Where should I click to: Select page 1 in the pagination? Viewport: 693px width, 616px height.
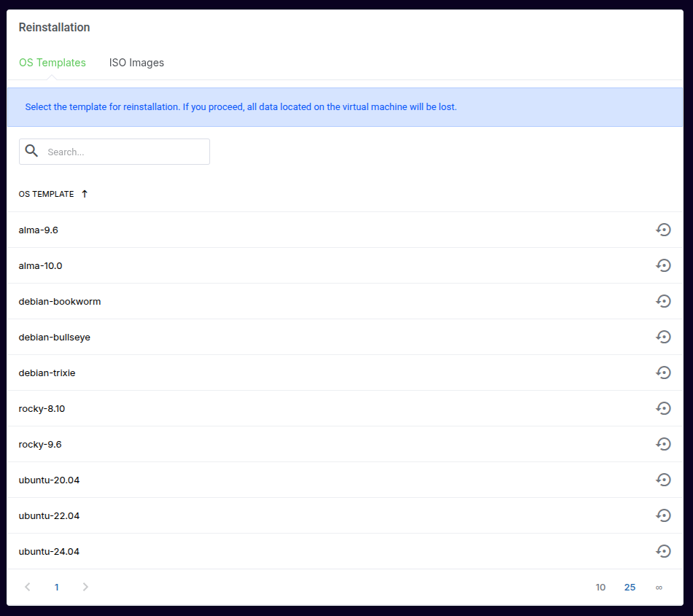(56, 587)
